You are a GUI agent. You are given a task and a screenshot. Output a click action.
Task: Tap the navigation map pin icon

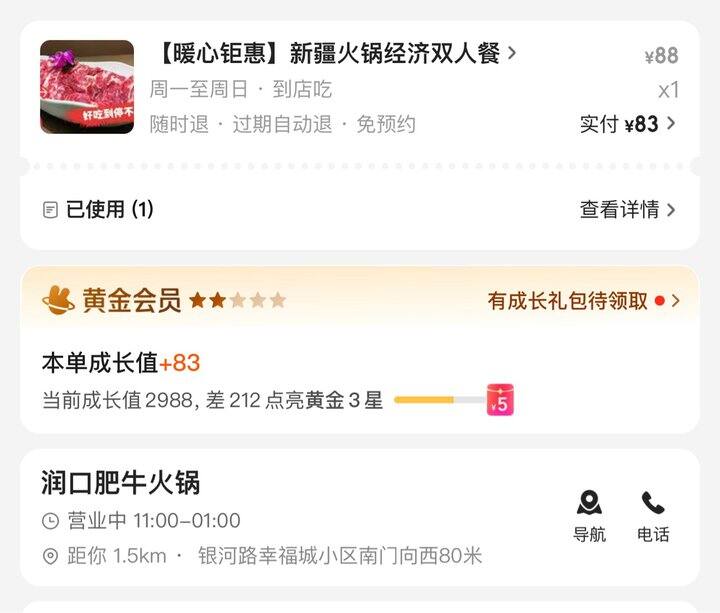[x=589, y=502]
